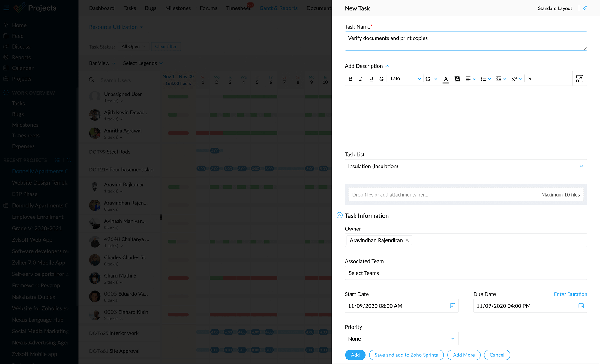The width and height of the screenshot is (600, 364).
Task: Open Feed in the sidebar
Action: [18, 36]
